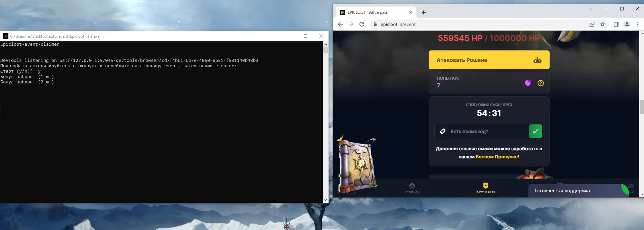This screenshot has width=644, height=230.
Task: Minimize the Epicloot v1.1.exe console window
Action: (290, 36)
